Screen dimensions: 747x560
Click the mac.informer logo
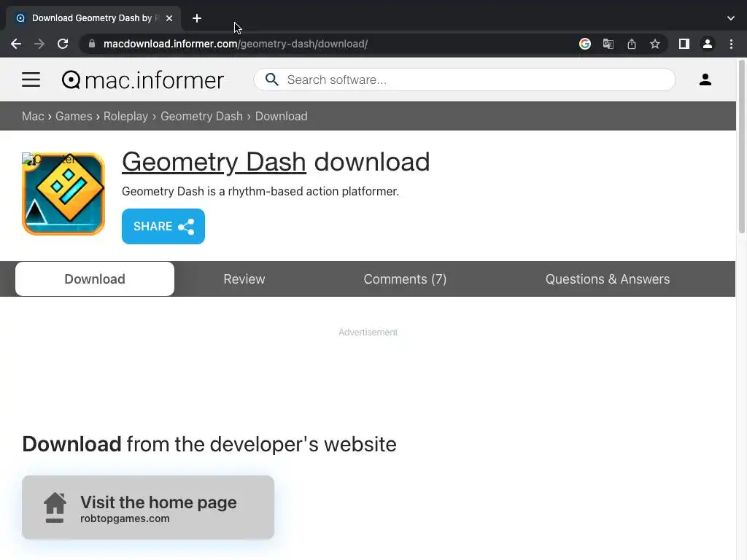click(143, 79)
